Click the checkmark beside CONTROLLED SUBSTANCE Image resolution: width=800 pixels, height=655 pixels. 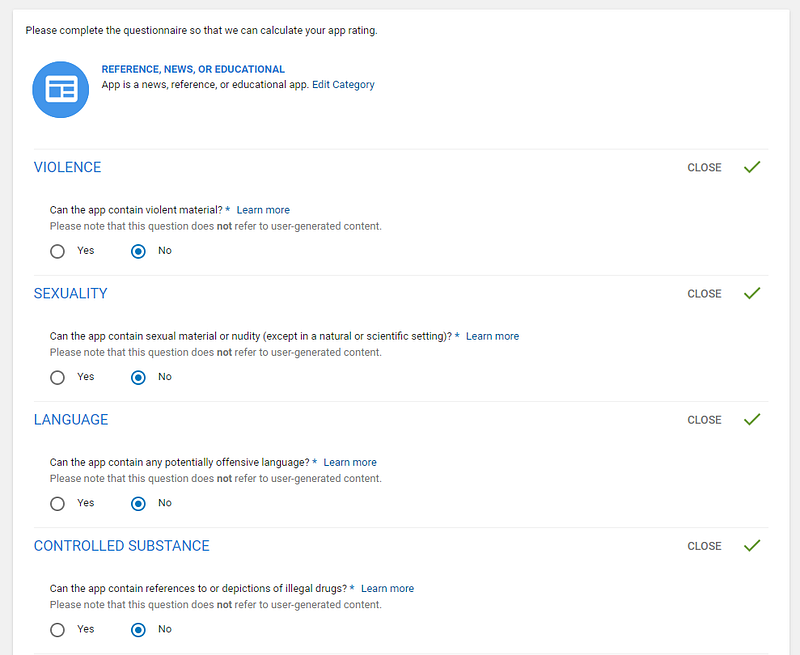pyautogui.click(x=752, y=545)
